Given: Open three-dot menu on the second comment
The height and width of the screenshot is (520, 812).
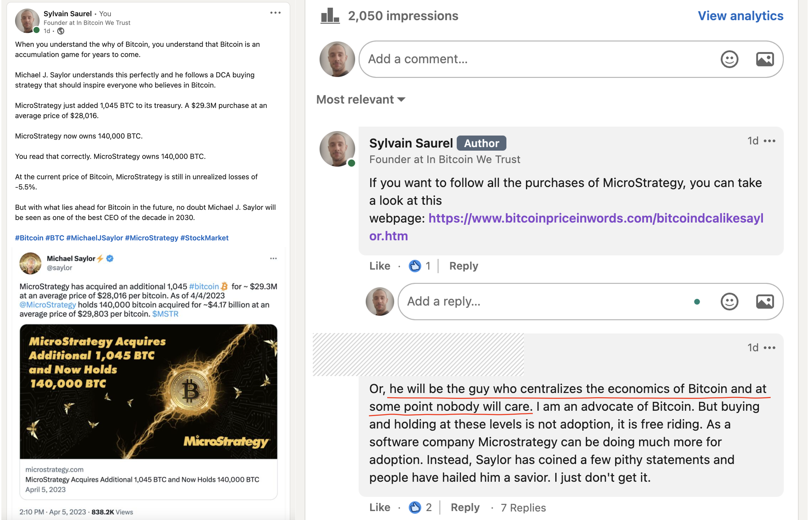Looking at the screenshot, I should (769, 348).
